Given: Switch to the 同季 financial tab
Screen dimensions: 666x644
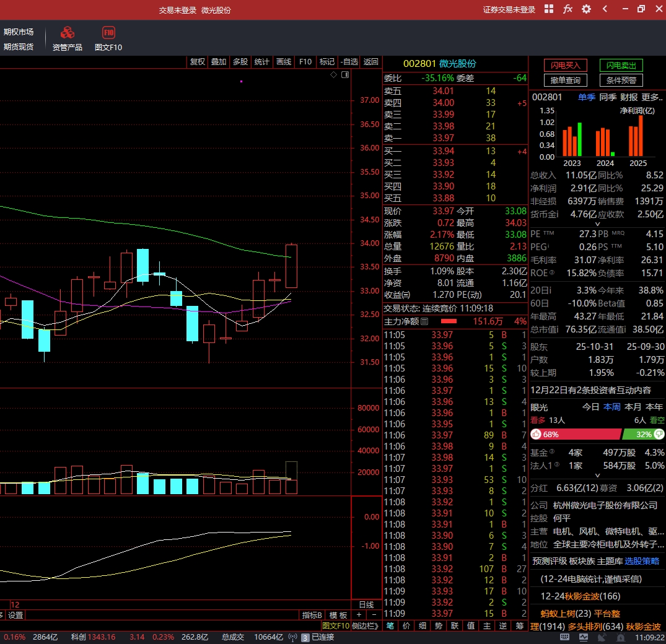Looking at the screenshot, I should point(608,97).
